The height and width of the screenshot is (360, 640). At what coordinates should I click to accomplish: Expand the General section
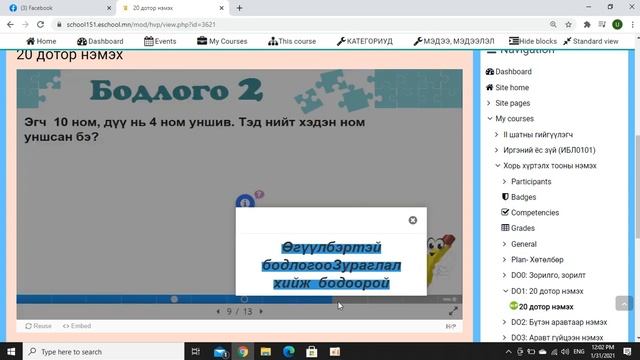pyautogui.click(x=505, y=244)
